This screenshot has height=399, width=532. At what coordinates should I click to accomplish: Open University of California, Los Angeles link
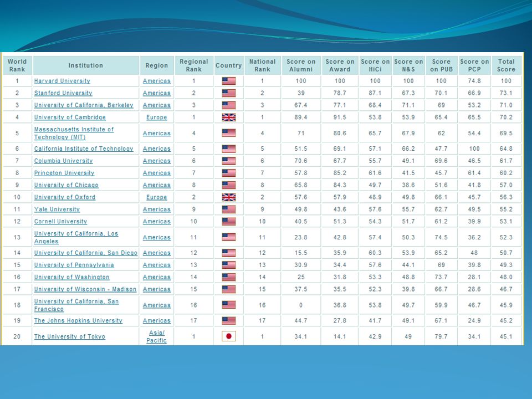76,238
